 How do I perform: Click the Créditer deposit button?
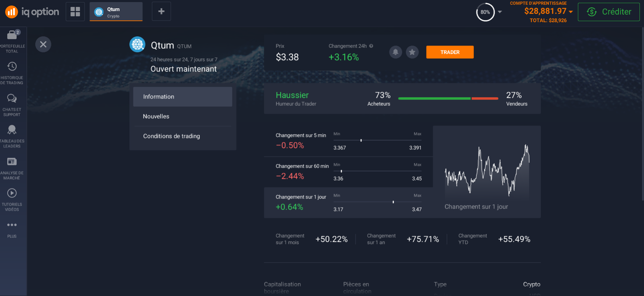tap(609, 12)
